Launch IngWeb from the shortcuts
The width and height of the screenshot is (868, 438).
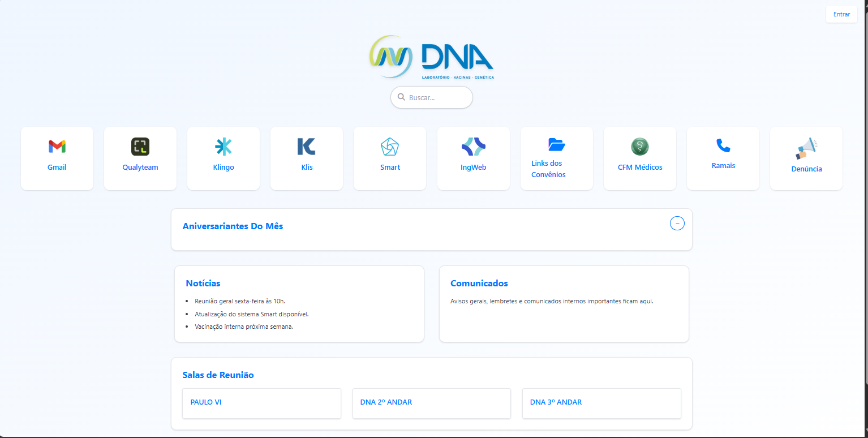[473, 158]
